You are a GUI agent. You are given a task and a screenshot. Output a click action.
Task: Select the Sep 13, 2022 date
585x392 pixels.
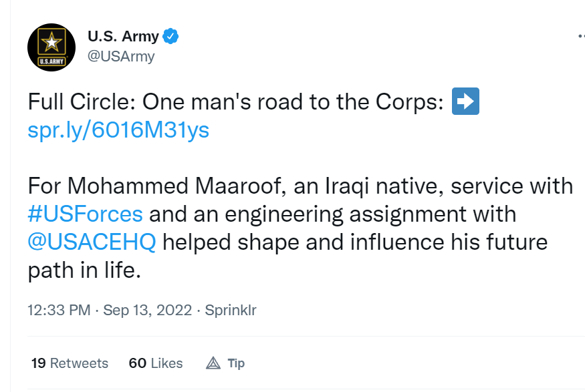pos(147,310)
